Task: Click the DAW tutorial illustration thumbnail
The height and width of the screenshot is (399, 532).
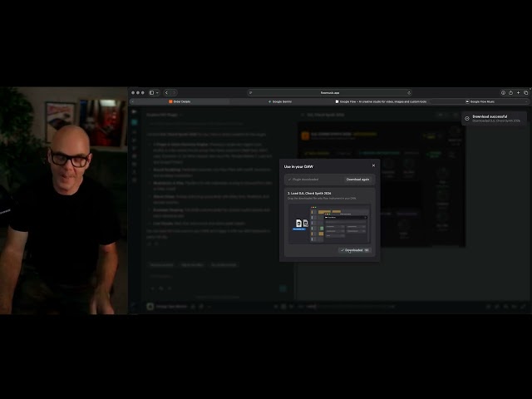Action: point(329,224)
